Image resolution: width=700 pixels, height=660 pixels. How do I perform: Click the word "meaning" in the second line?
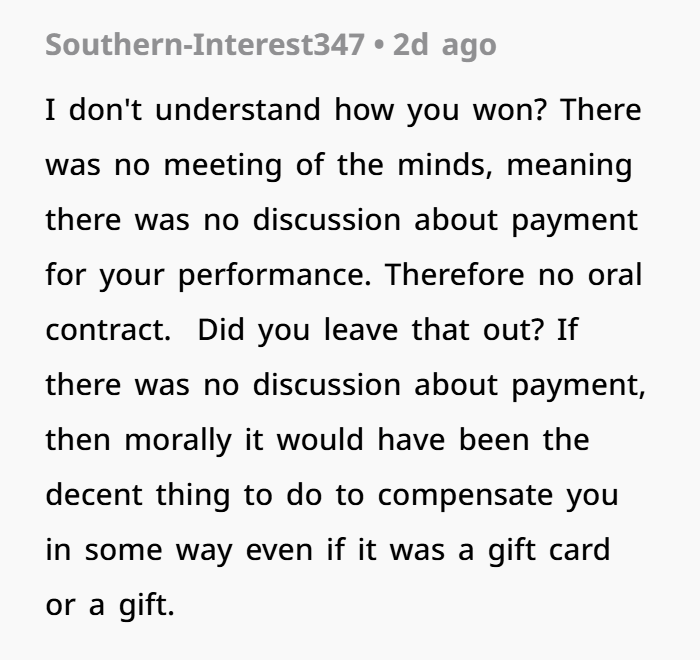[x=569, y=166]
